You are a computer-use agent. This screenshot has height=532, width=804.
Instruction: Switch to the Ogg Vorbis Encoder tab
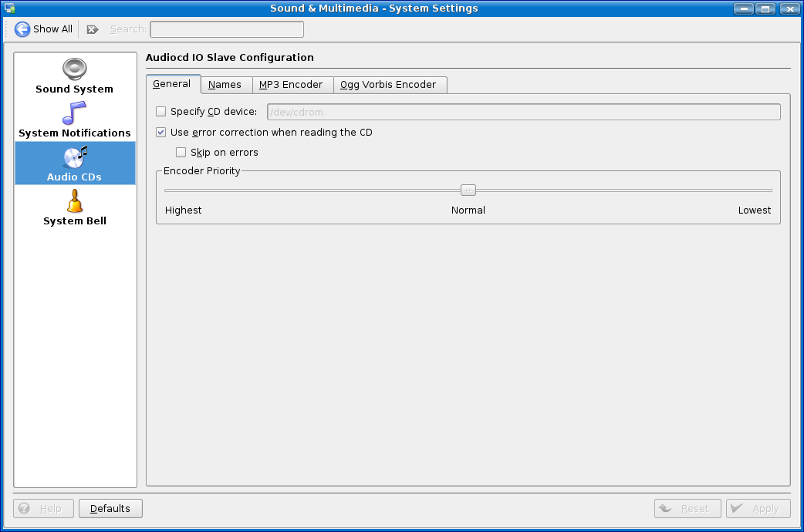388,85
